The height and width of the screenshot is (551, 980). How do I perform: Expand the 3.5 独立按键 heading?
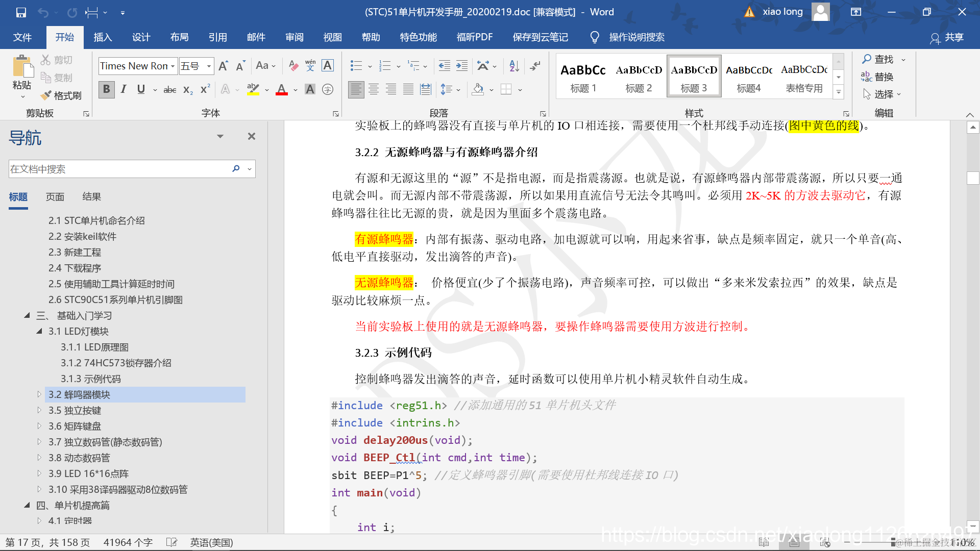point(39,410)
